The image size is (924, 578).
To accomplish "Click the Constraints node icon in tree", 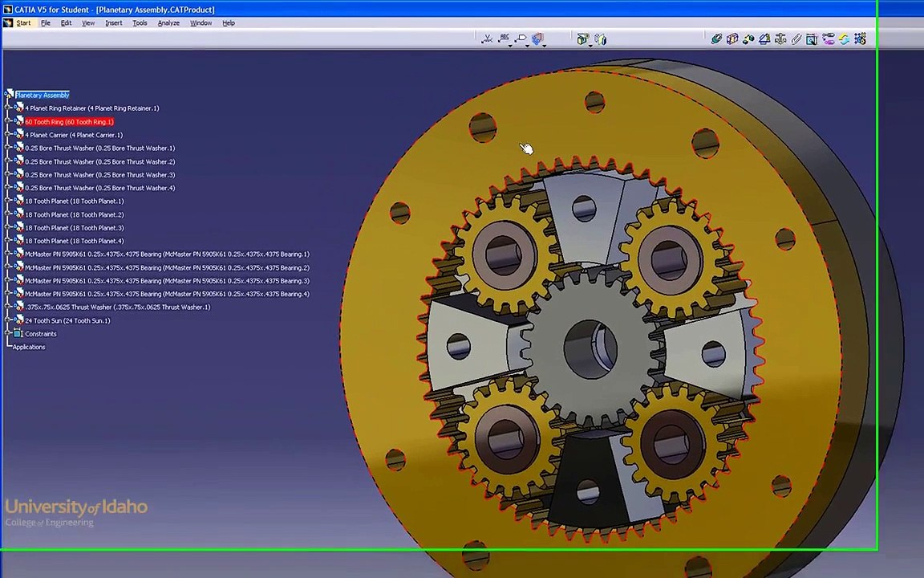I will (x=18, y=333).
